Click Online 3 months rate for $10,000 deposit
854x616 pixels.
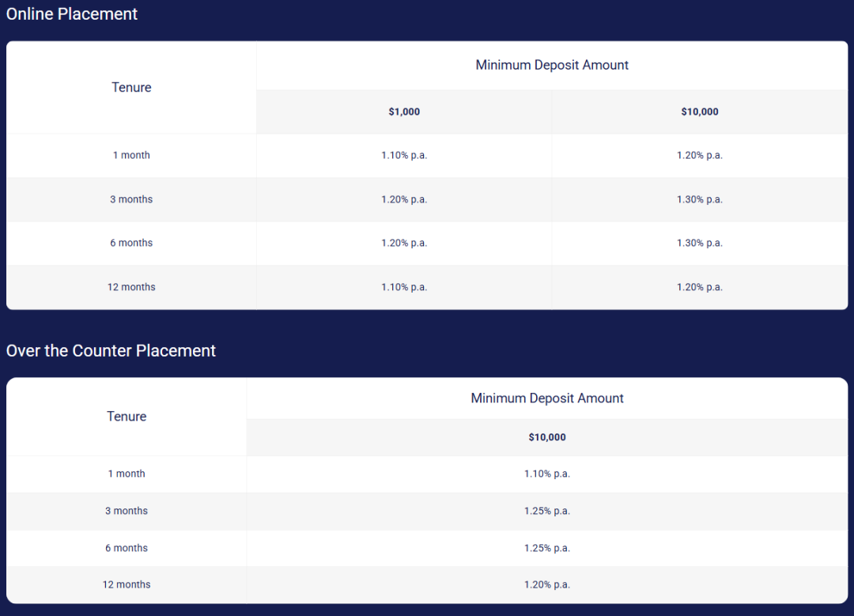point(700,199)
